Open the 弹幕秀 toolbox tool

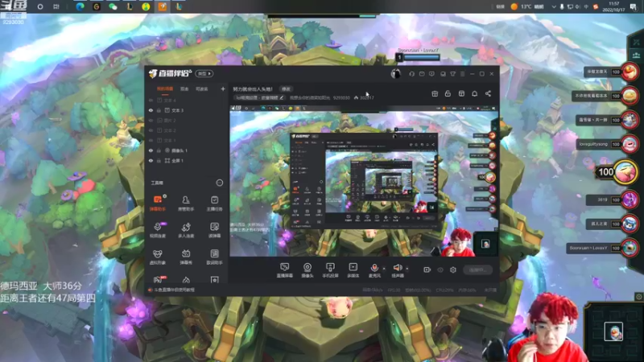pos(186,257)
